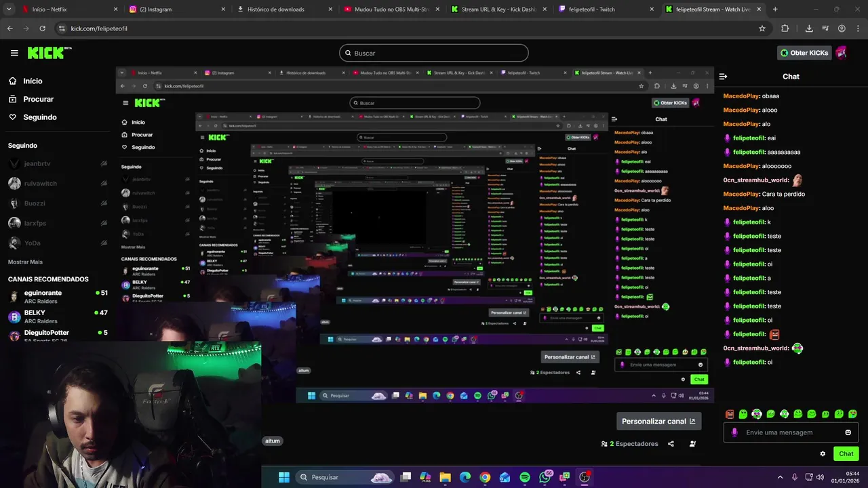868x488 pixels.
Task: Open the Windows Start menu
Action: click(x=284, y=477)
